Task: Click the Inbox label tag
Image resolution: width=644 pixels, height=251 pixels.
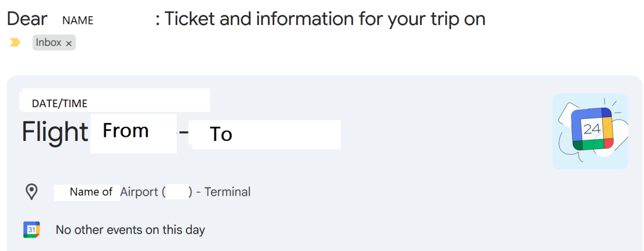Action: tap(49, 43)
